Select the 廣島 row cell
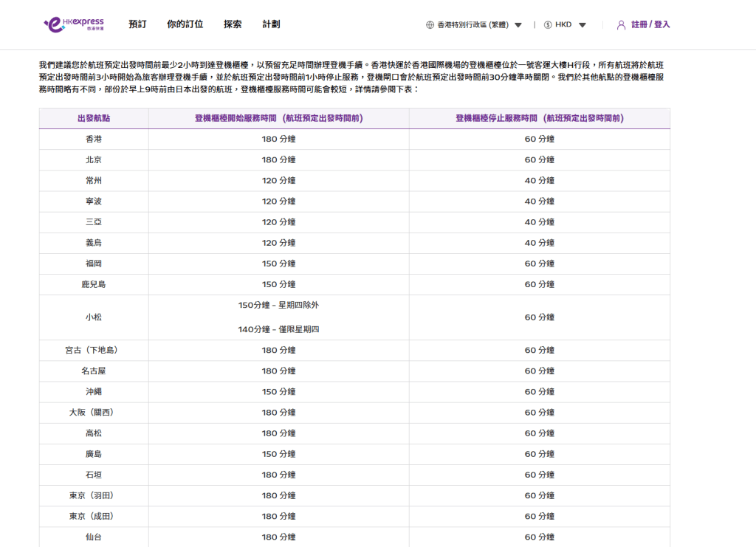 [94, 453]
